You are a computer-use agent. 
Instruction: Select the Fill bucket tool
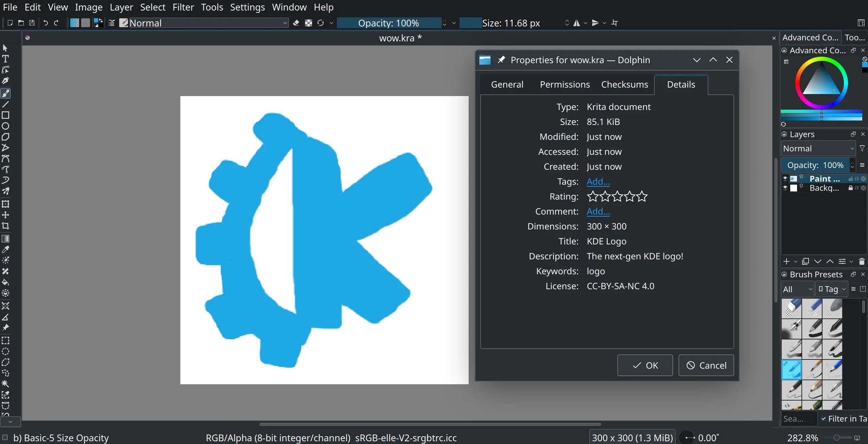click(5, 282)
